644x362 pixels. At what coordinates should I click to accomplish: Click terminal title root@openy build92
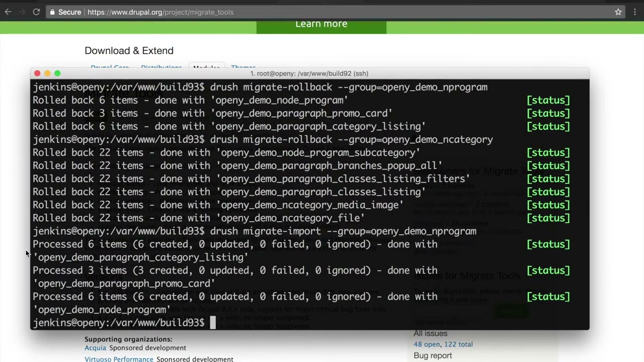(x=309, y=73)
